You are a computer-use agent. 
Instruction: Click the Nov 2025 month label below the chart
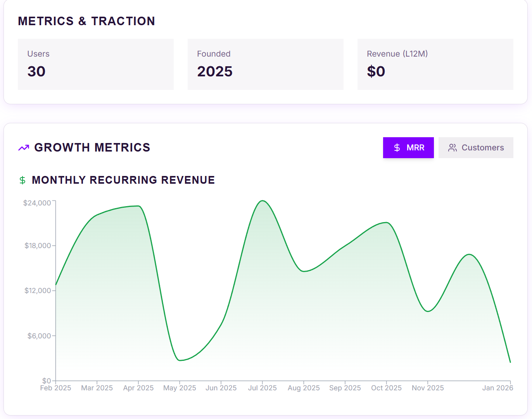tap(428, 388)
